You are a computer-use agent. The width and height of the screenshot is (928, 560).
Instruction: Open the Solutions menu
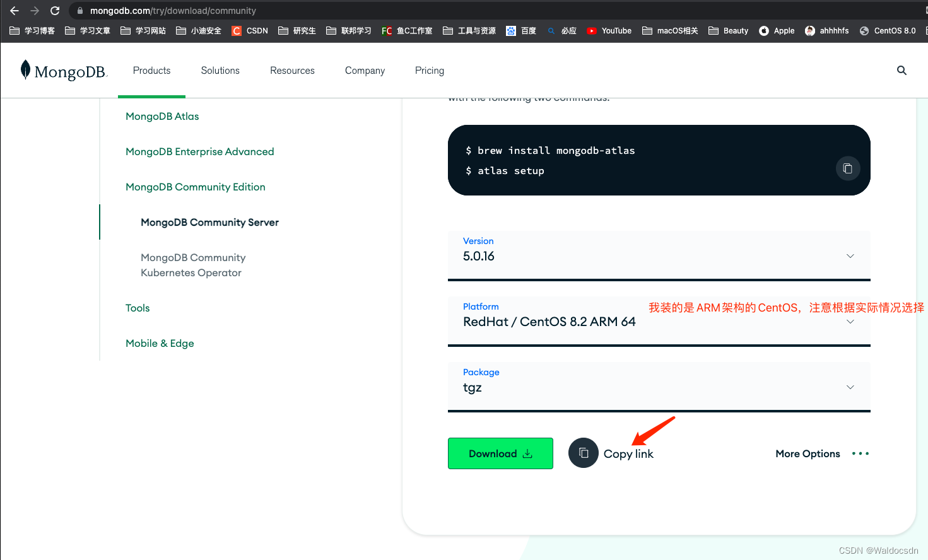(x=220, y=71)
